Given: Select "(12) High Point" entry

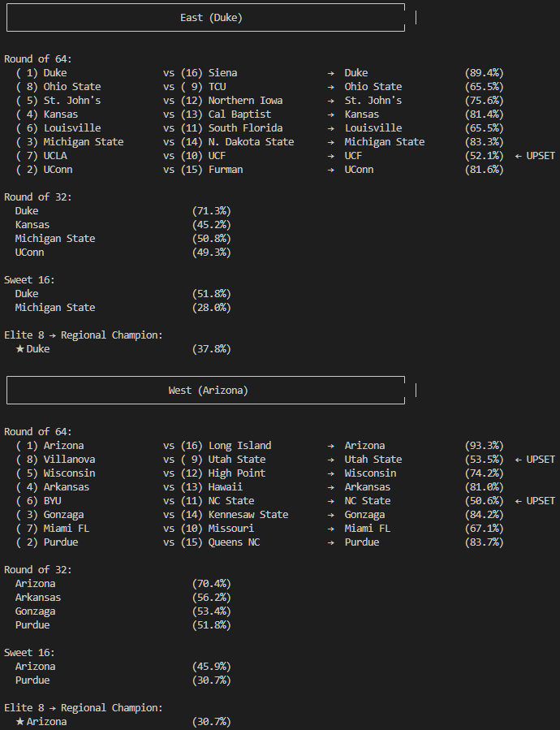Looking at the screenshot, I should (223, 473).
